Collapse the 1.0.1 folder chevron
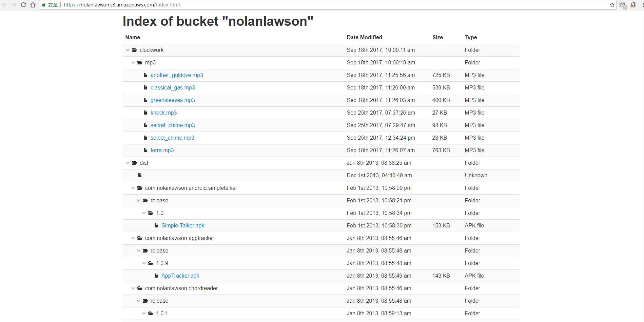This screenshot has height=322, width=644. coord(144,314)
